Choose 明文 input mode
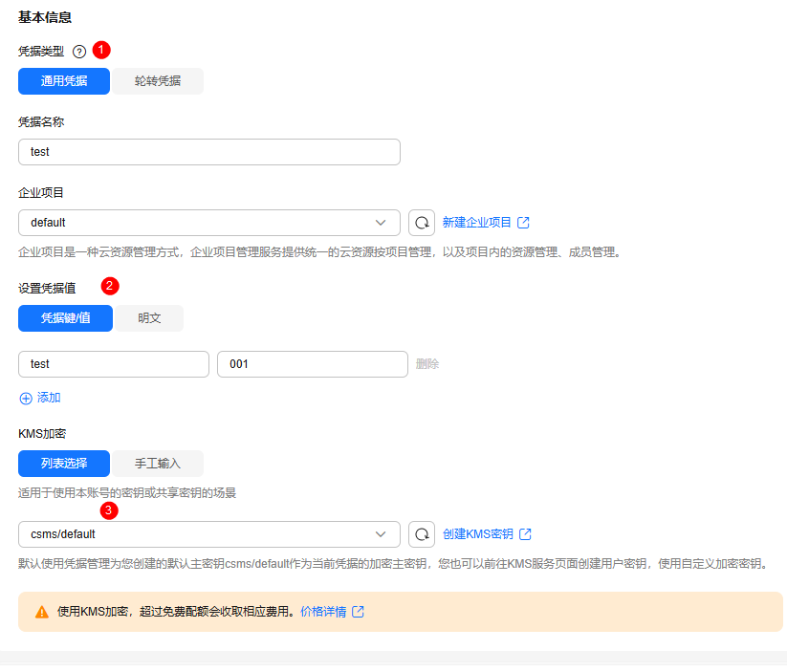The height and width of the screenshot is (672, 787). [x=149, y=318]
